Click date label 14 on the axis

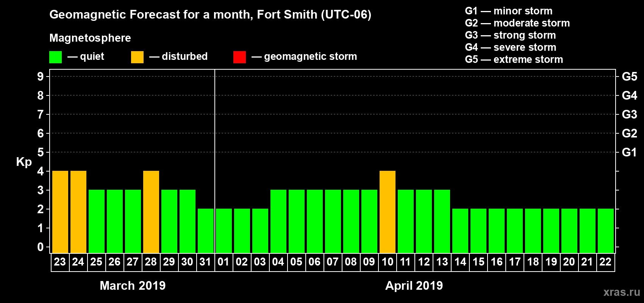coord(460,262)
